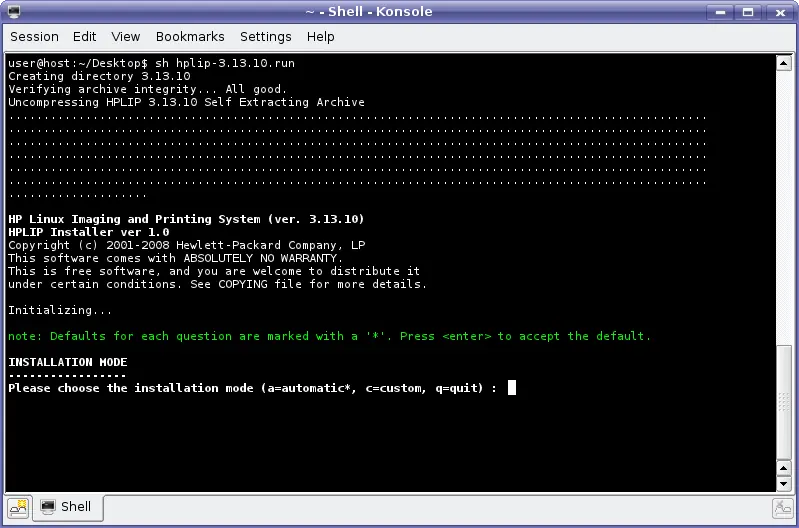Minimize the Konsole window
799x528 pixels.
(x=721, y=12)
